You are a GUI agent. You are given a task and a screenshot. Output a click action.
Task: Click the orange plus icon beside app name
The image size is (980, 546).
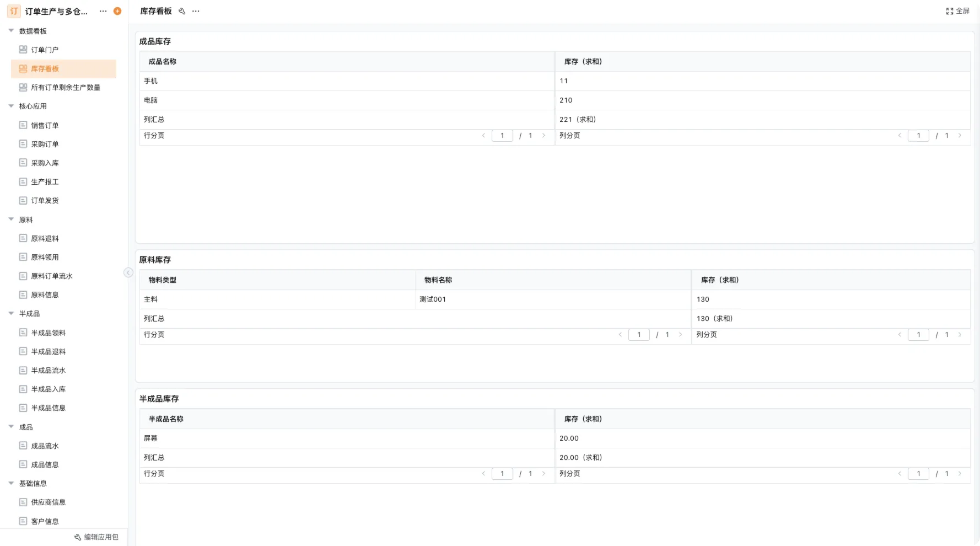pos(117,11)
